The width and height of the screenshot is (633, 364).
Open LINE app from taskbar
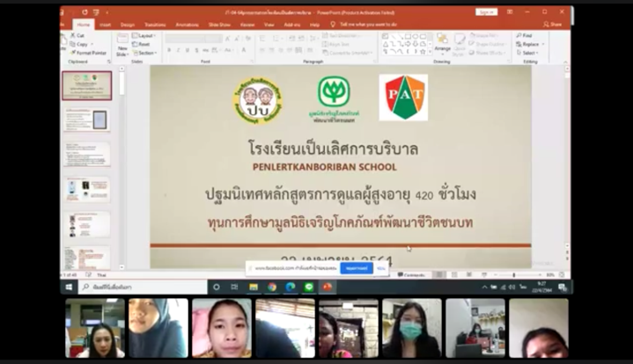tap(309, 287)
